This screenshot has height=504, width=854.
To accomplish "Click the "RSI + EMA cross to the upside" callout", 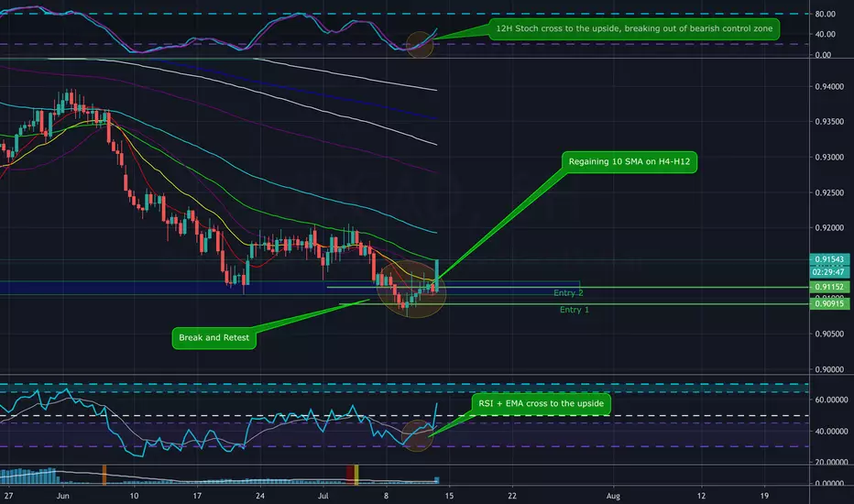I will pyautogui.click(x=541, y=404).
